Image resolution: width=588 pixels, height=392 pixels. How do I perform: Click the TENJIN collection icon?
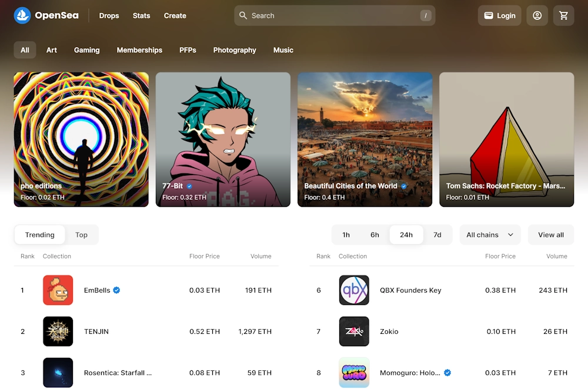pyautogui.click(x=58, y=331)
